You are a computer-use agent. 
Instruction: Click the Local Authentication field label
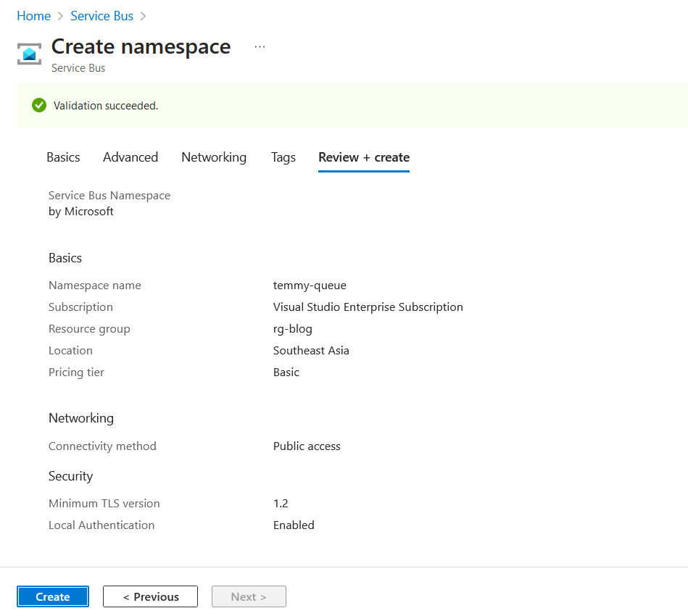point(101,525)
